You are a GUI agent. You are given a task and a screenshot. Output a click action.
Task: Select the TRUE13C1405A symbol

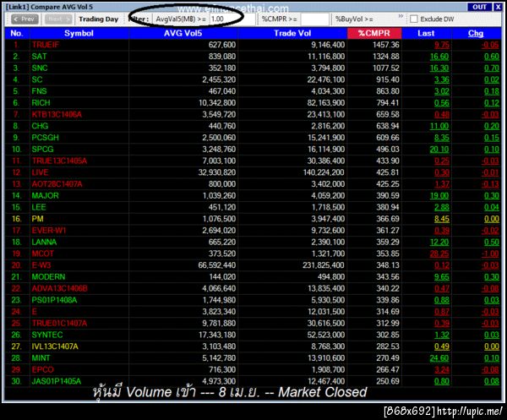click(x=59, y=161)
